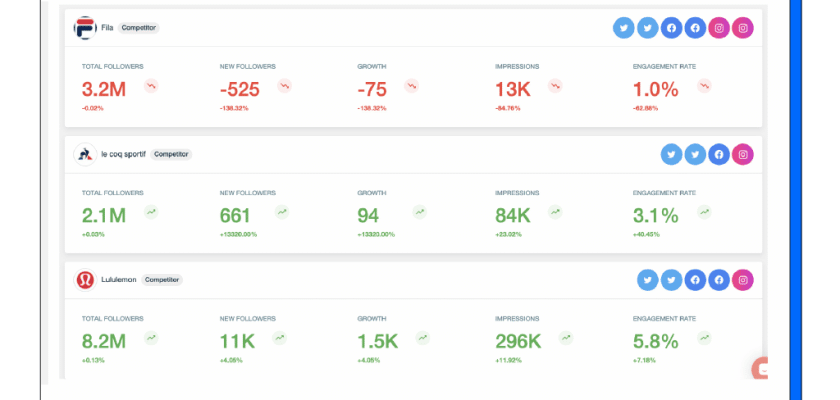Click the Lululemon brand logo
The height and width of the screenshot is (400, 840).
[x=85, y=280]
